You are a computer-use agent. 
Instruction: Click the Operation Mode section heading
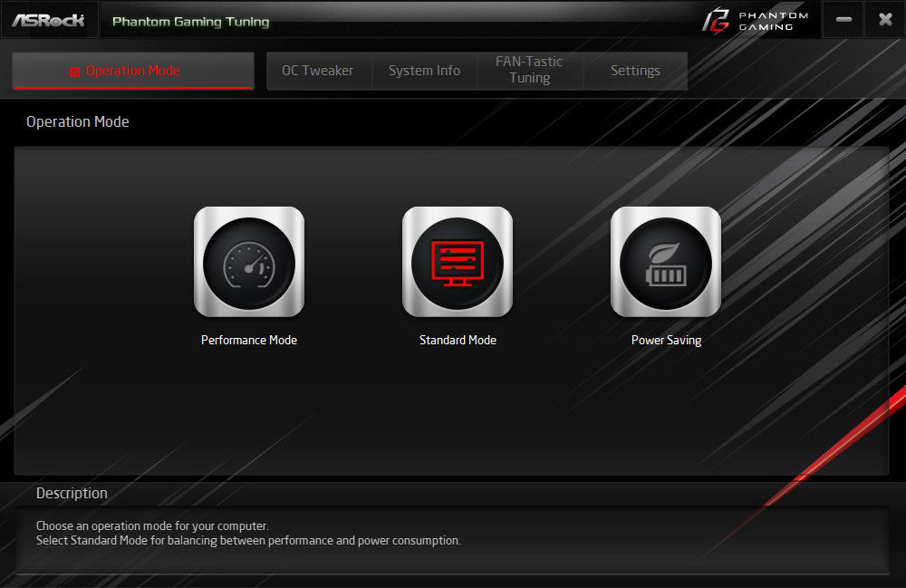(78, 122)
